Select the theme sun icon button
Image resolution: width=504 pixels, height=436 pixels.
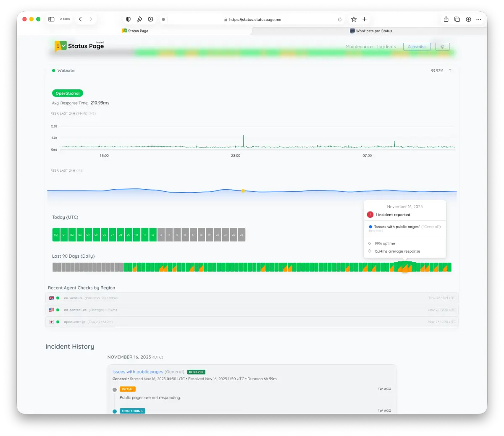pos(442,47)
